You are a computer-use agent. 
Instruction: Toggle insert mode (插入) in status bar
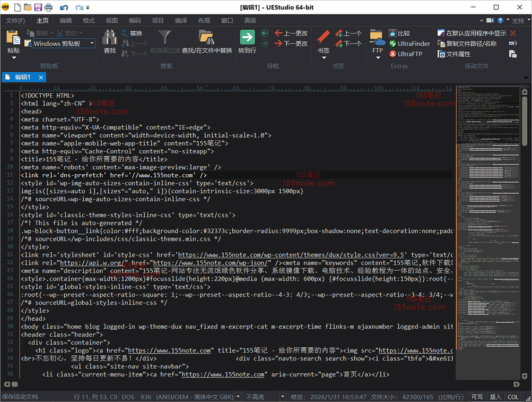(x=495, y=397)
